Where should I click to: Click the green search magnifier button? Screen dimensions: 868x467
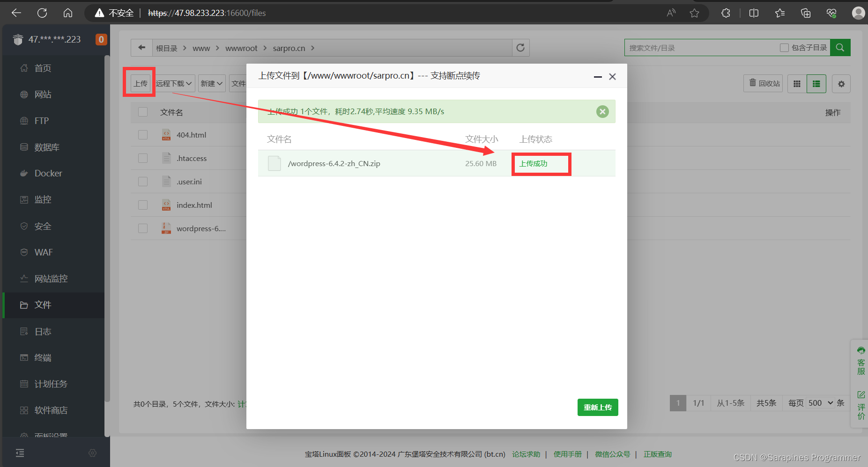pos(840,48)
